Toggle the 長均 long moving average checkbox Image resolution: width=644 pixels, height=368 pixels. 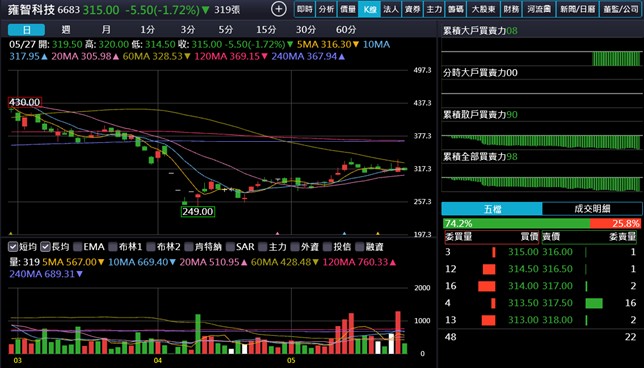pos(45,247)
